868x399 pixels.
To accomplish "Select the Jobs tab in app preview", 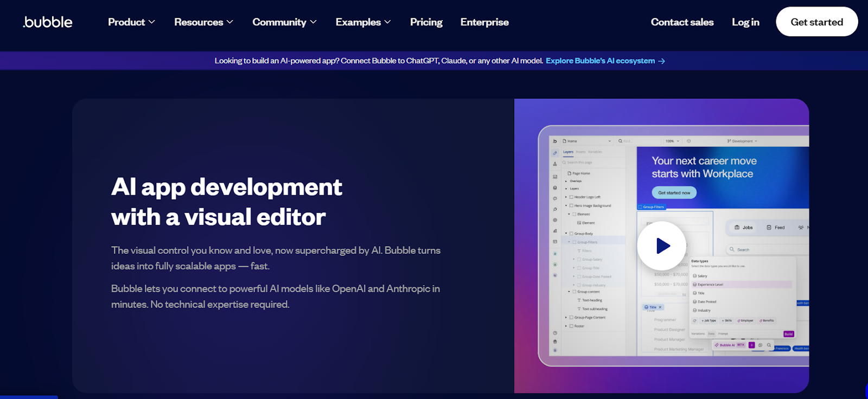I will pyautogui.click(x=743, y=227).
